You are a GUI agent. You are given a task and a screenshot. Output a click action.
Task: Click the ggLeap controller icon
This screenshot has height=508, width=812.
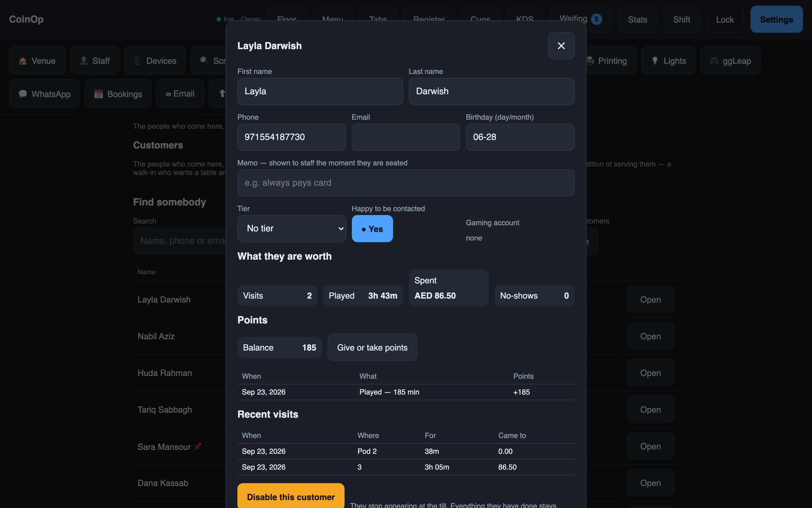pyautogui.click(x=714, y=61)
